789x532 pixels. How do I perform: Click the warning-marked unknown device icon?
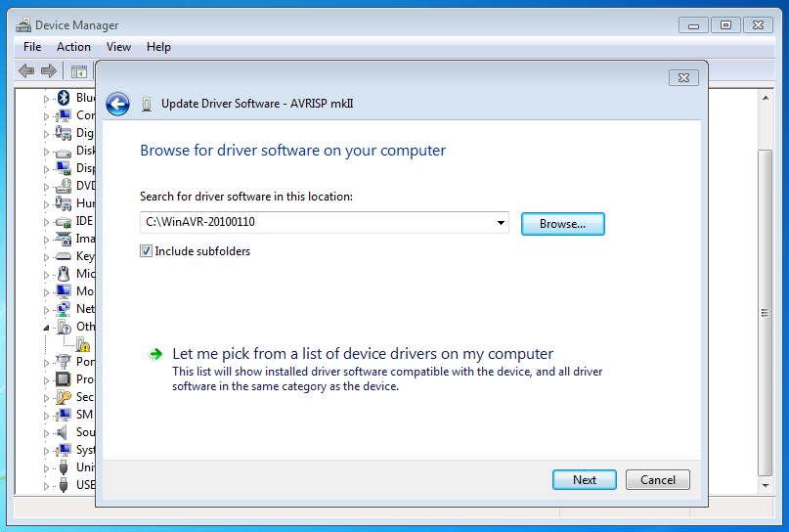click(x=83, y=344)
